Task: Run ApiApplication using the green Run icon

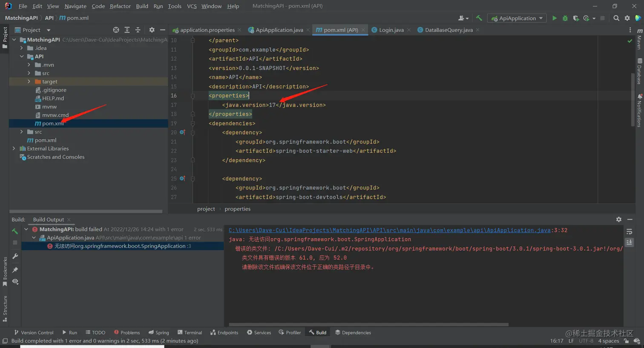Action: pyautogui.click(x=554, y=18)
